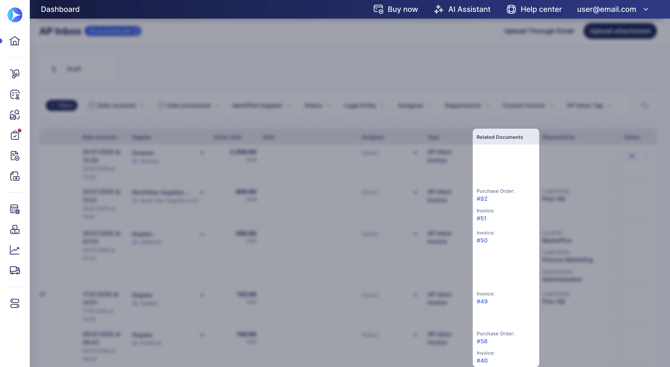670x367 pixels.
Task: Open Invoice #51 link
Action: 482,218
